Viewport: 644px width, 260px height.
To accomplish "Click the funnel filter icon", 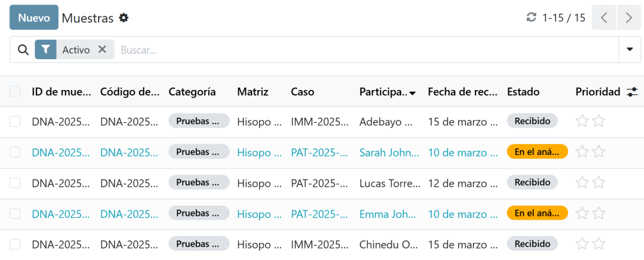I will coord(46,50).
